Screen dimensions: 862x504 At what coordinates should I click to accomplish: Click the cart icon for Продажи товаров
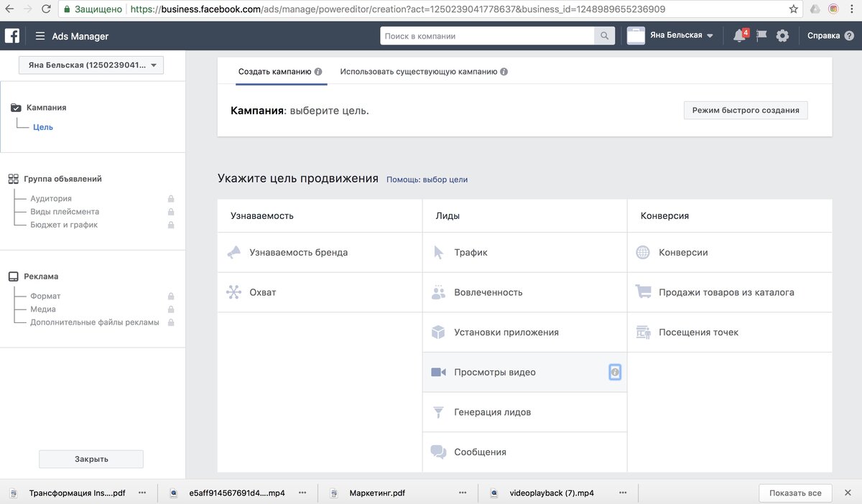[x=643, y=292]
